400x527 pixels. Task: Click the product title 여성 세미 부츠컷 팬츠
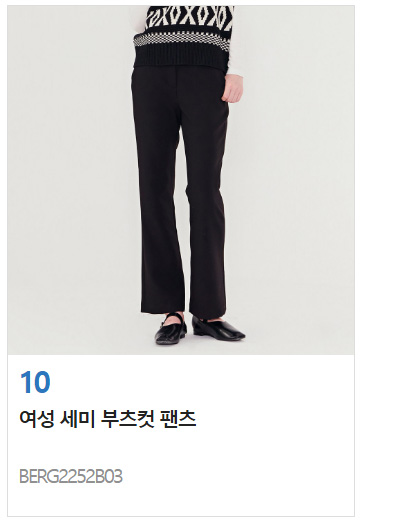click(108, 419)
